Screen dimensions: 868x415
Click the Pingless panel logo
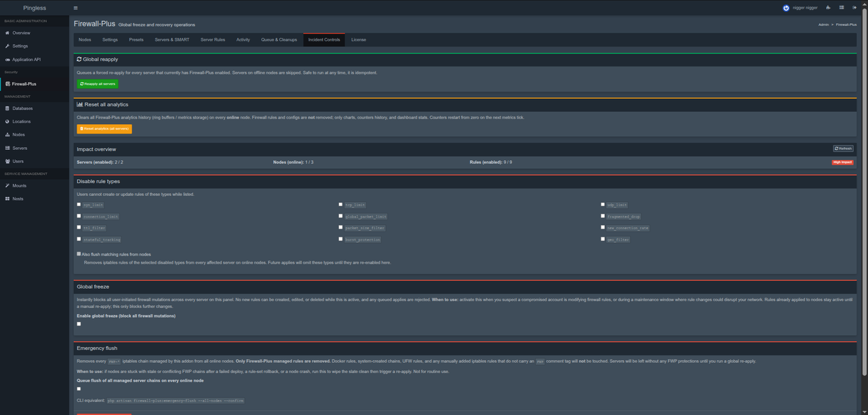[34, 8]
